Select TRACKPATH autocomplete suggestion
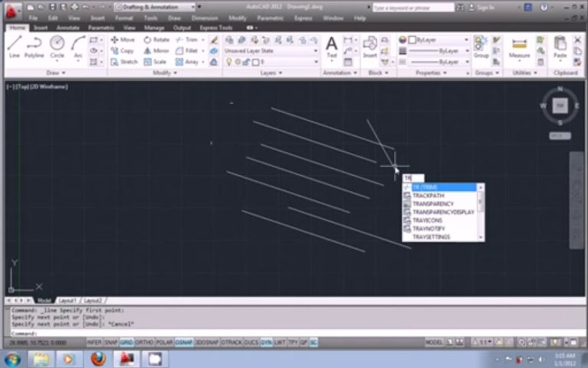 coord(439,196)
